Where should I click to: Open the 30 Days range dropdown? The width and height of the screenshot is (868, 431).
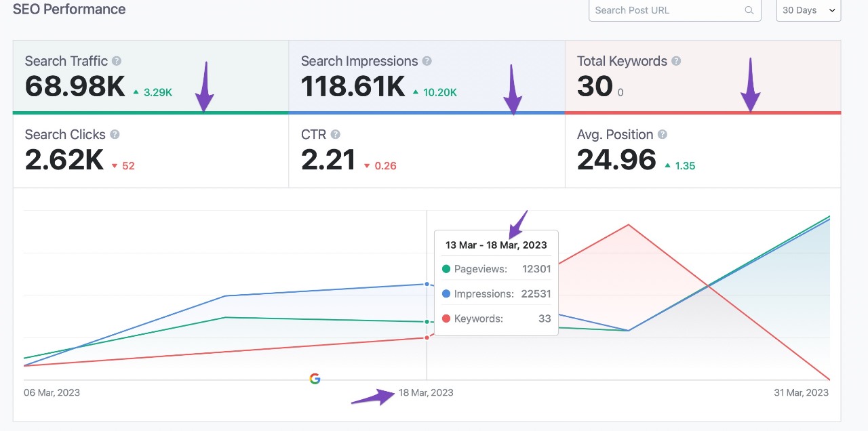tap(808, 11)
